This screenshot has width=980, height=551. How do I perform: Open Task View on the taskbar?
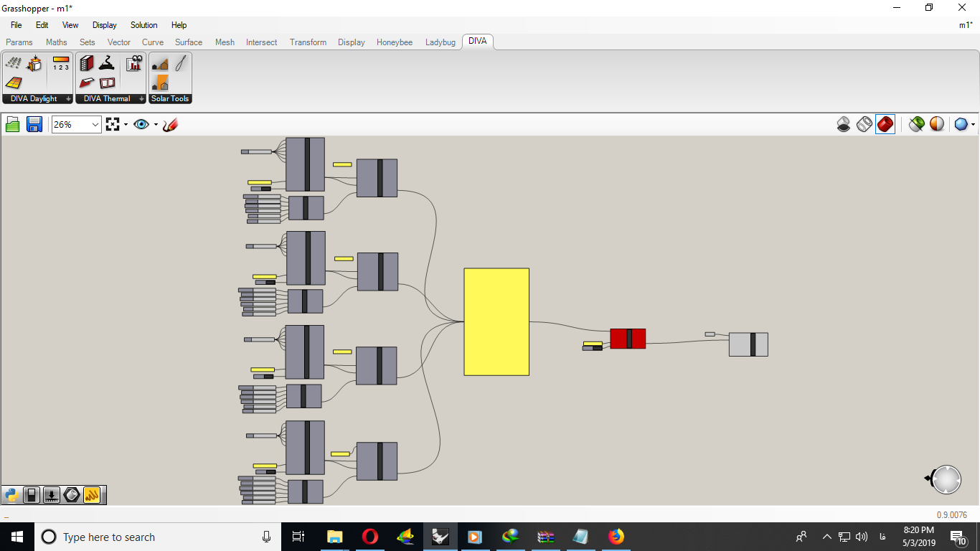(298, 537)
